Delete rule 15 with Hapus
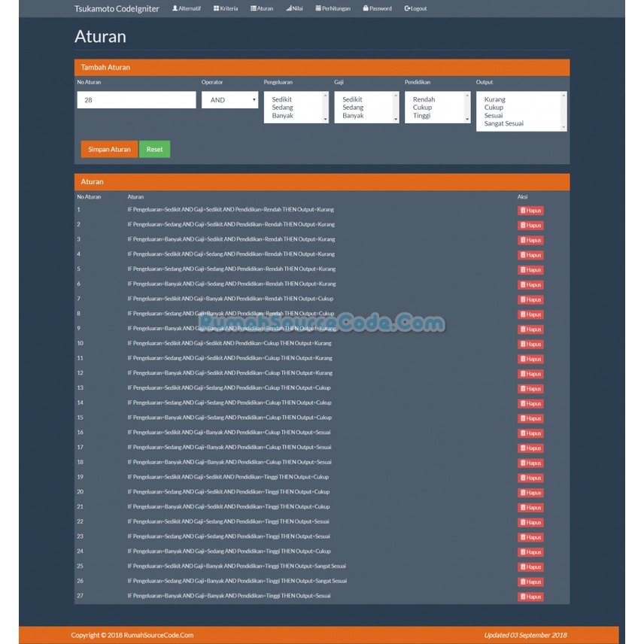Image resolution: width=644 pixels, height=644 pixels. [x=530, y=418]
